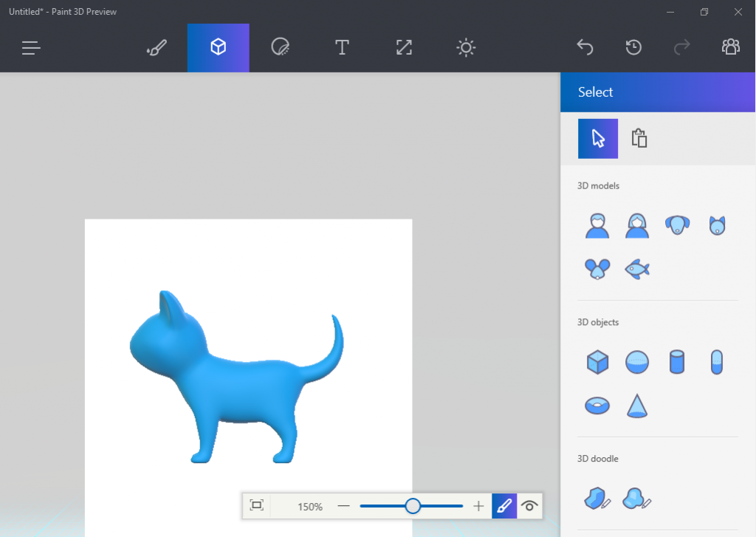Undo the last action
756x537 pixels.
(x=585, y=47)
